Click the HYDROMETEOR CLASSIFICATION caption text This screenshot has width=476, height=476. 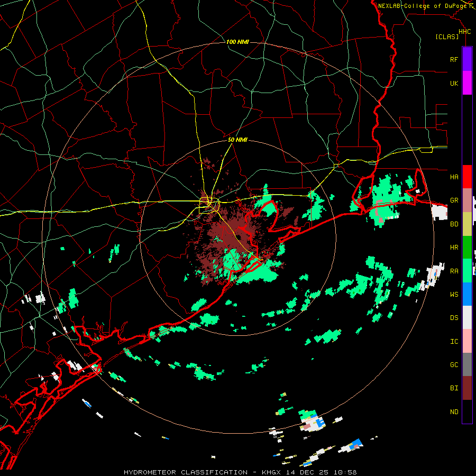pyautogui.click(x=186, y=472)
